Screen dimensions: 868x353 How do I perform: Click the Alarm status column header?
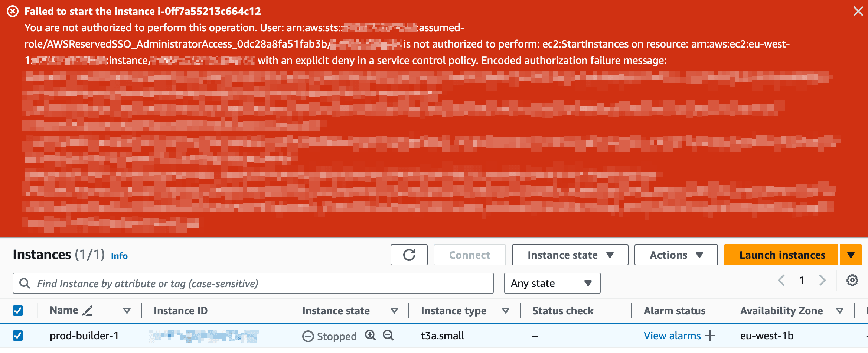pos(675,311)
